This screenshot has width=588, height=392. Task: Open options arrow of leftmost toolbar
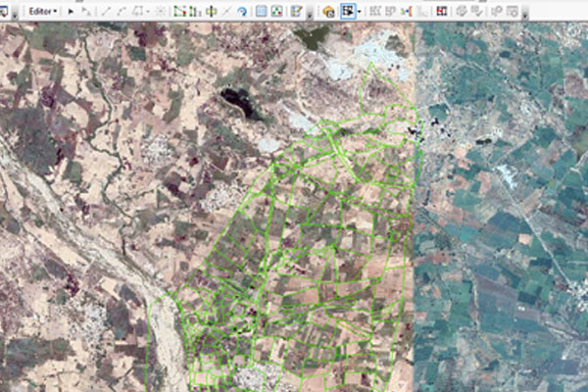(15, 15)
